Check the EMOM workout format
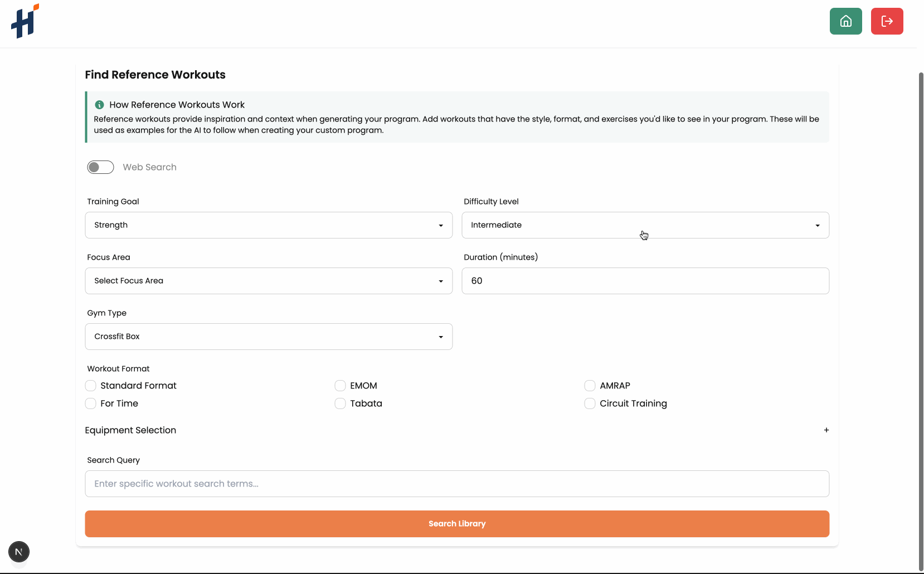The image size is (924, 574). [340, 386]
